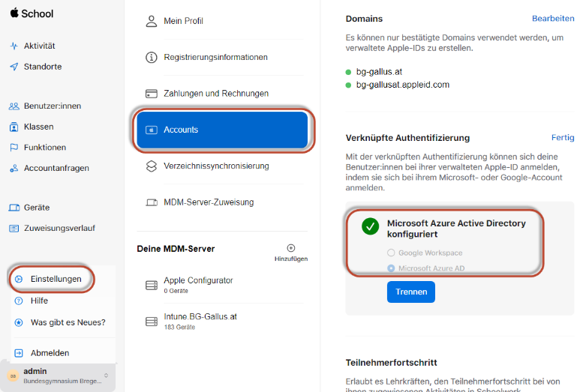Open Aktivität in the sidebar

(x=39, y=46)
